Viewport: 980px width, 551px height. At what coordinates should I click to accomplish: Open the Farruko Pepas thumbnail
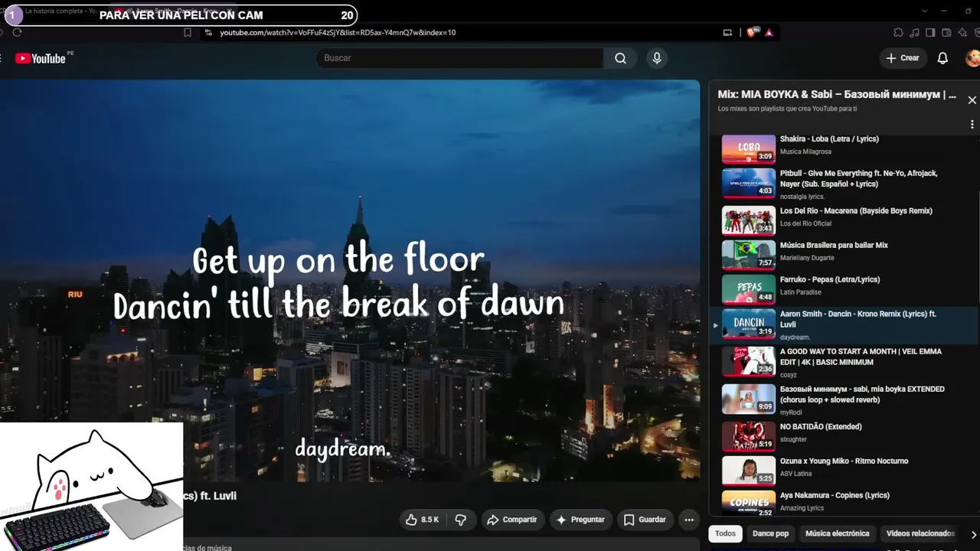749,289
